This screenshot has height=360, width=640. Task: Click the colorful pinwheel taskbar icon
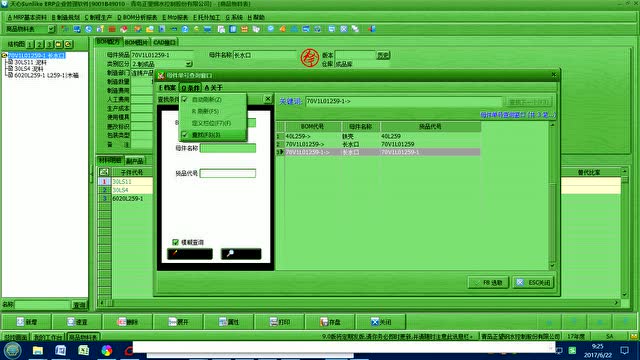107,350
